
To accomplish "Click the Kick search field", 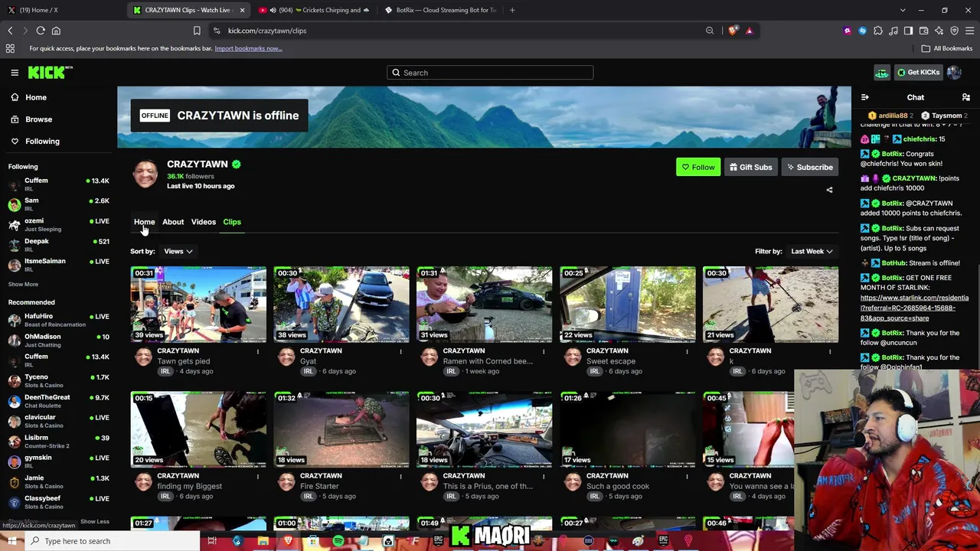I will 490,73.
